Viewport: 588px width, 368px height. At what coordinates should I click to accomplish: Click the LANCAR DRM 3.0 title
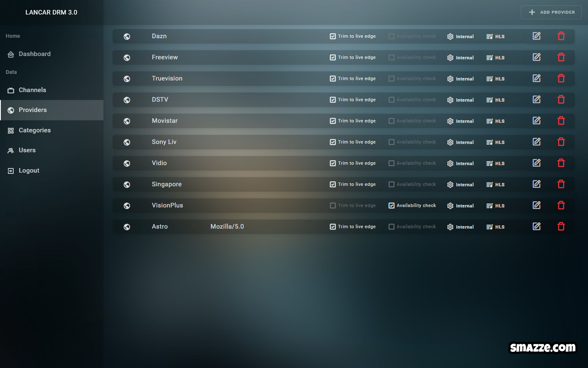pyautogui.click(x=51, y=12)
